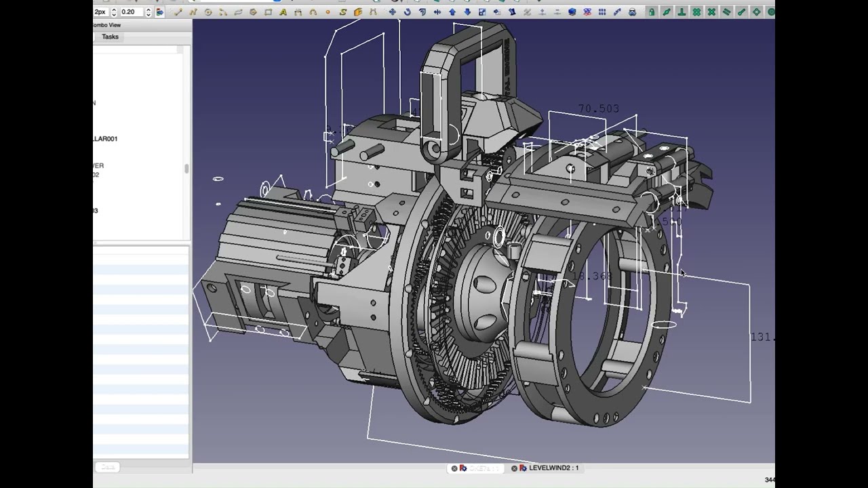868x488 pixels.
Task: Click the stepper next to the 0.20 value
Action: pos(149,12)
